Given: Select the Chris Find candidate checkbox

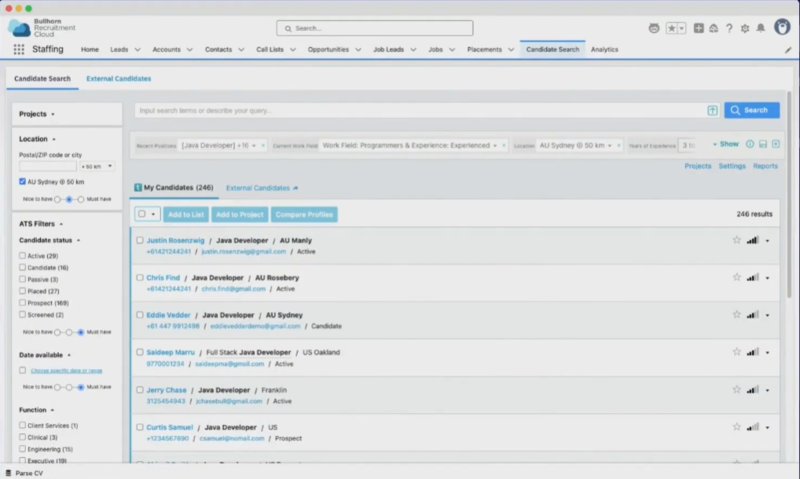Looking at the screenshot, I should click(140, 277).
